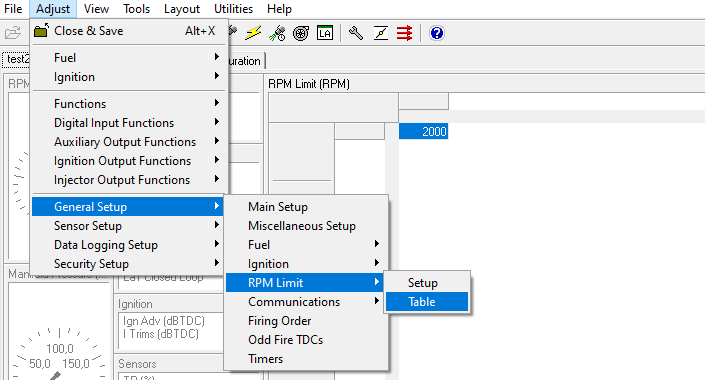Open the file with the folder toolbar icon
Viewport: 705px width, 380px height.
[x=13, y=33]
